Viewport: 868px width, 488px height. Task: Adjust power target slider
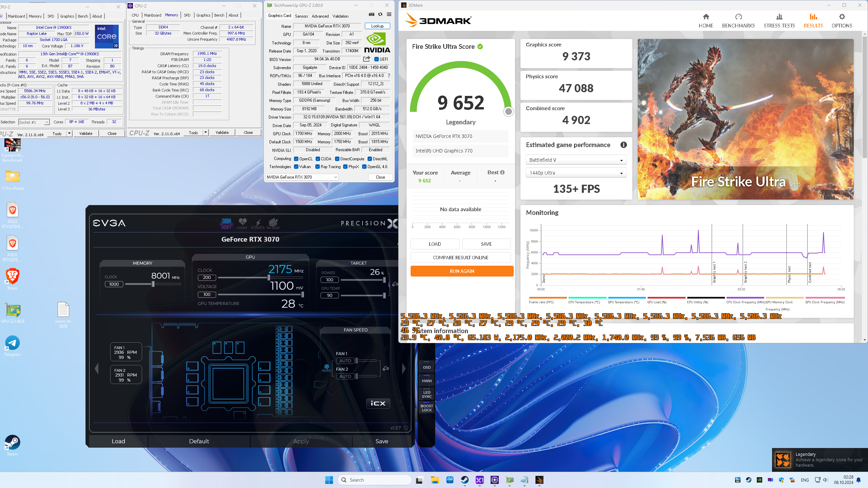click(x=384, y=280)
